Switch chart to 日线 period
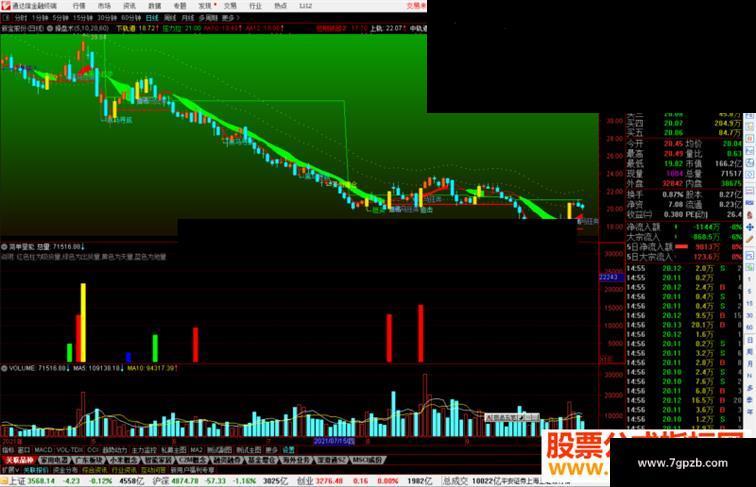756x487 pixels. coord(152,18)
